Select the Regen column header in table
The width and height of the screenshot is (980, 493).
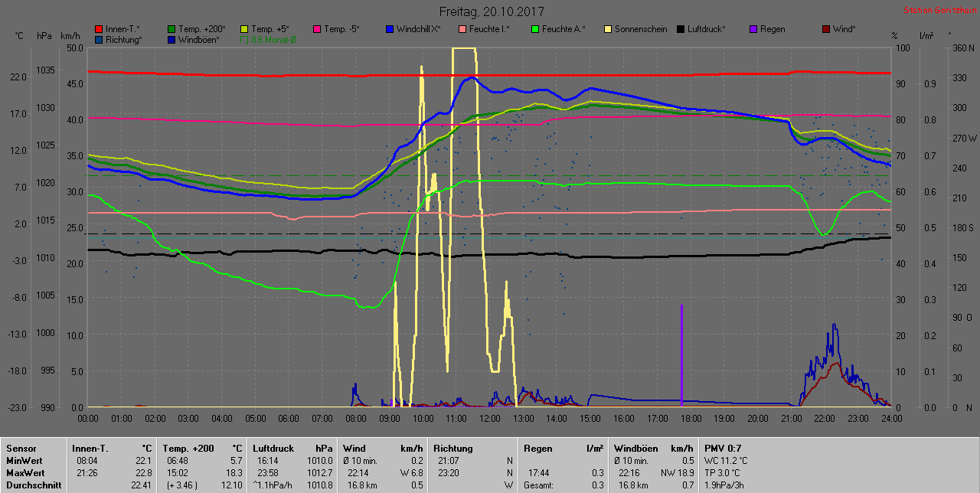[x=537, y=449]
